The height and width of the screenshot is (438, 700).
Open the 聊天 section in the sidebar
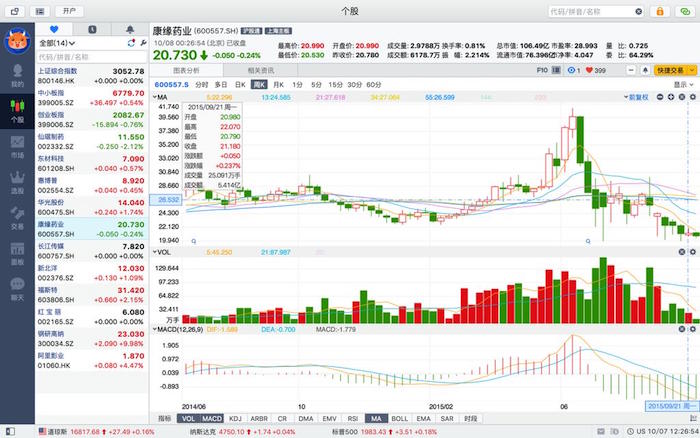tap(17, 289)
